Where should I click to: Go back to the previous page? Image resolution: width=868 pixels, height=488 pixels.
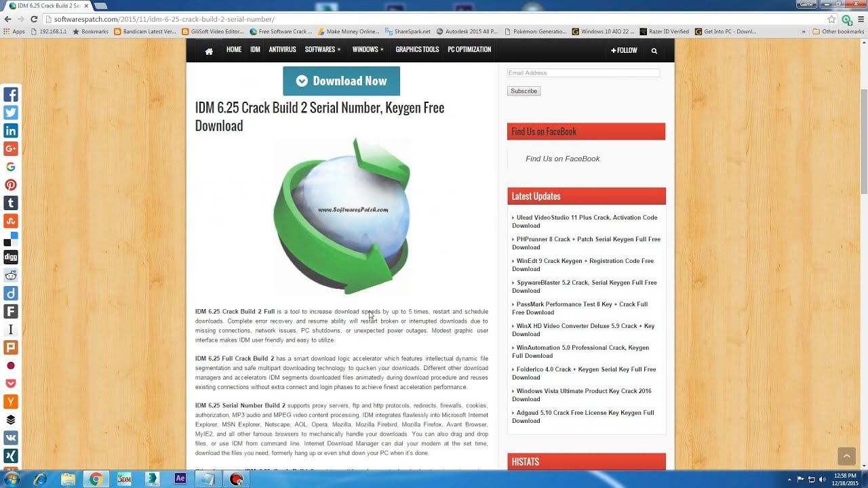pos(7,19)
